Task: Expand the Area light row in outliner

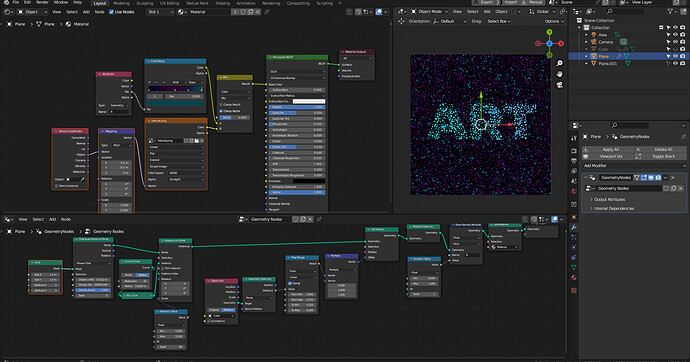Action: click(x=586, y=35)
